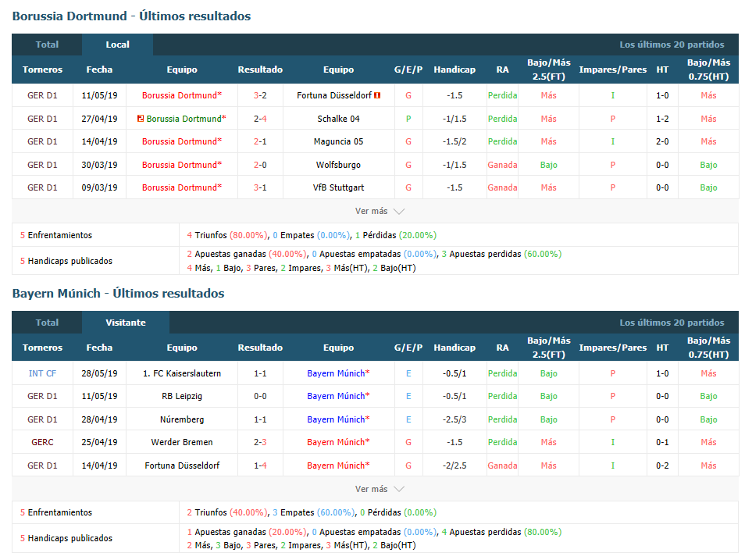Click 5 Handicaps publicados label for Bayern

66,539
